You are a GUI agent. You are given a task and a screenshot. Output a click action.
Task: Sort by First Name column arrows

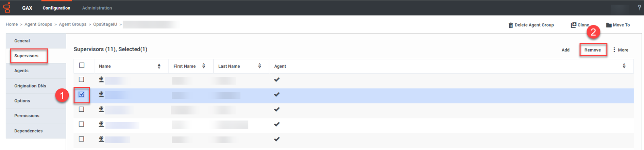tap(203, 66)
